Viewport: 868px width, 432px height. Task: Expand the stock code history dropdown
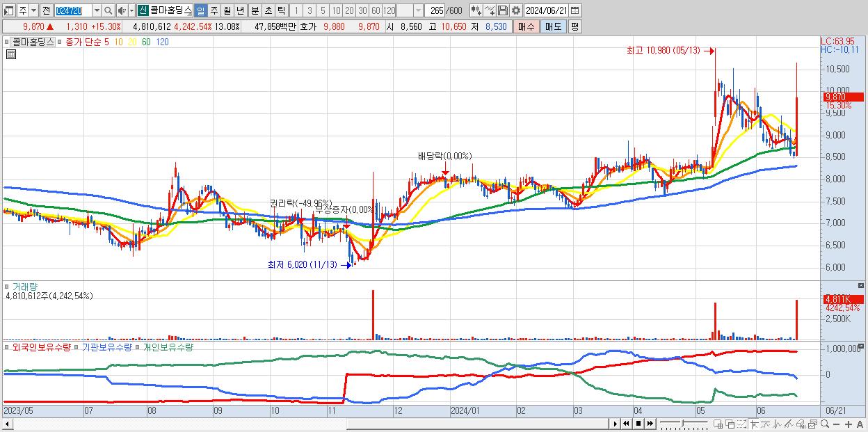tap(97, 10)
